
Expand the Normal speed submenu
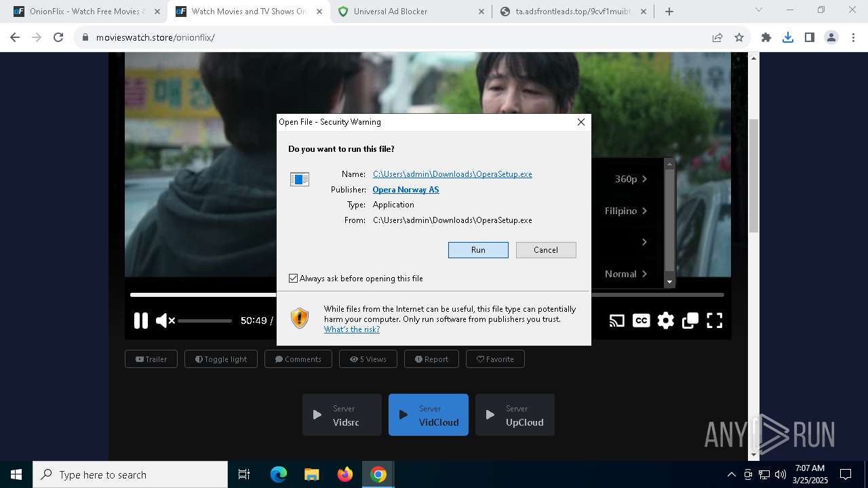pos(626,274)
